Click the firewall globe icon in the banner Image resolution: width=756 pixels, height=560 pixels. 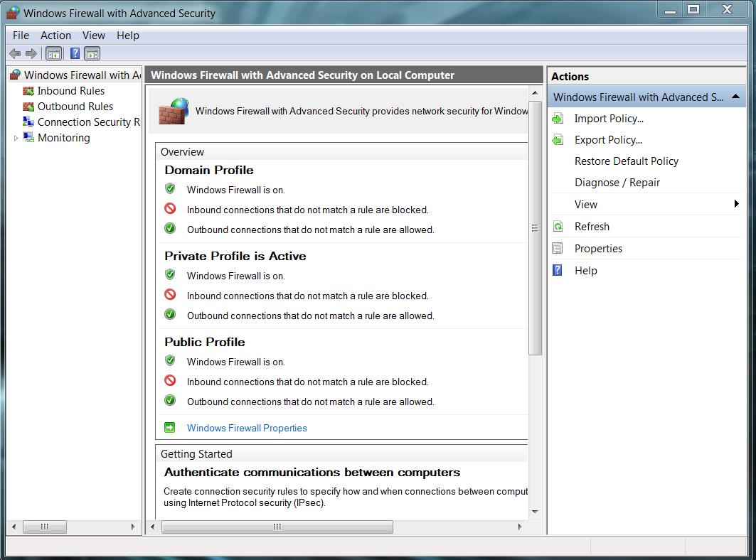point(173,111)
